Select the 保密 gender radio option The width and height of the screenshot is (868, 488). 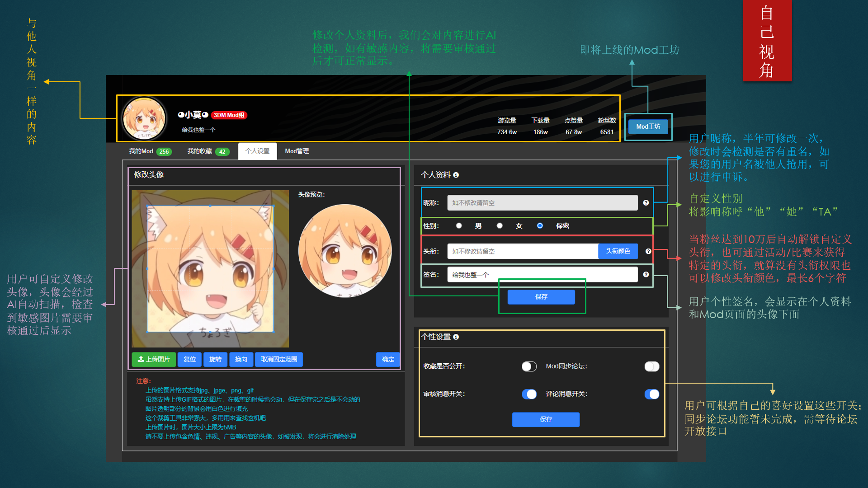point(540,225)
